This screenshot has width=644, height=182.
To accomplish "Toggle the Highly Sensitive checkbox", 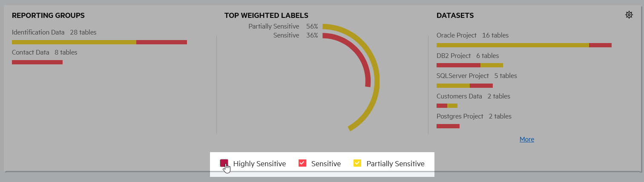I will [224, 163].
